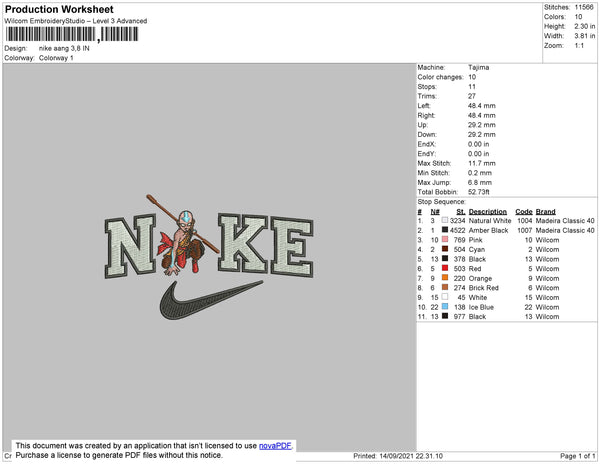Click the 'Natural White' description text
The height and width of the screenshot is (464, 600).
[x=490, y=221]
